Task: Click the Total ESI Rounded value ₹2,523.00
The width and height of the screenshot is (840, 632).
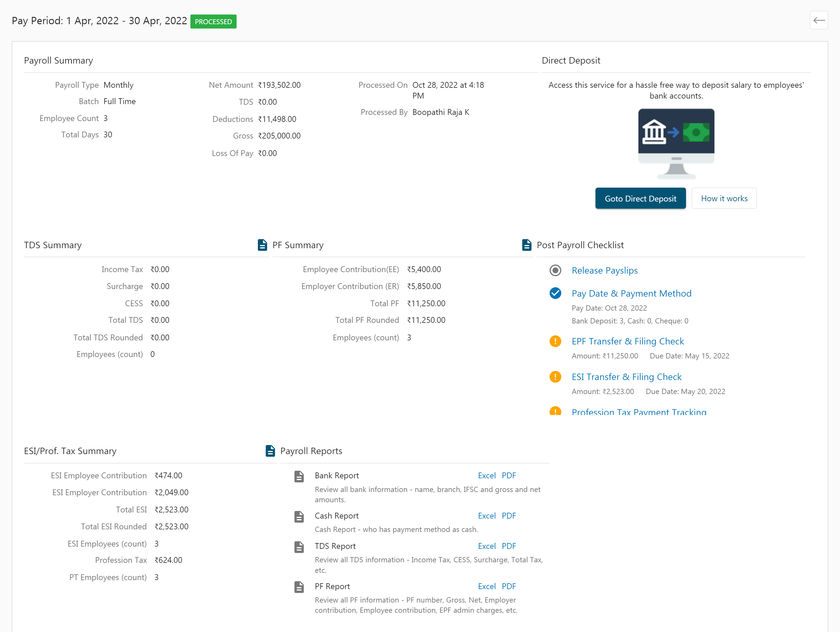Action: coord(171,527)
